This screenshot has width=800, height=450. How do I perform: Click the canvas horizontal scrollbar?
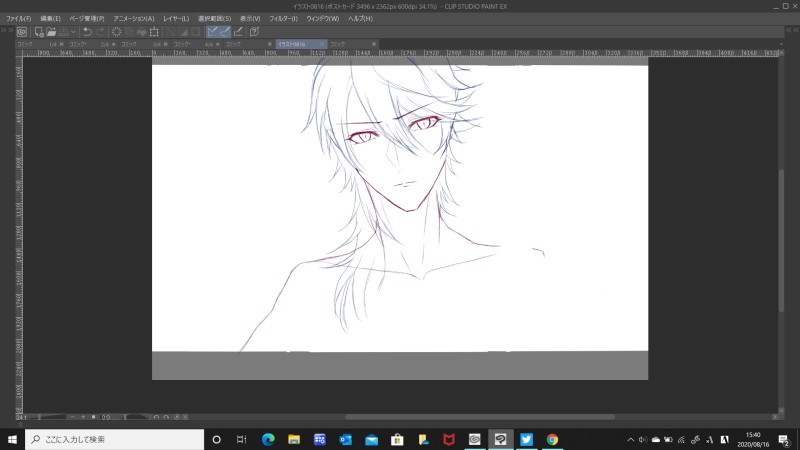[x=480, y=417]
